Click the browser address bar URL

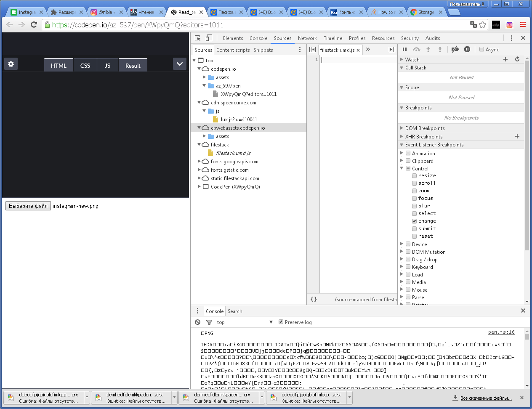pos(138,25)
